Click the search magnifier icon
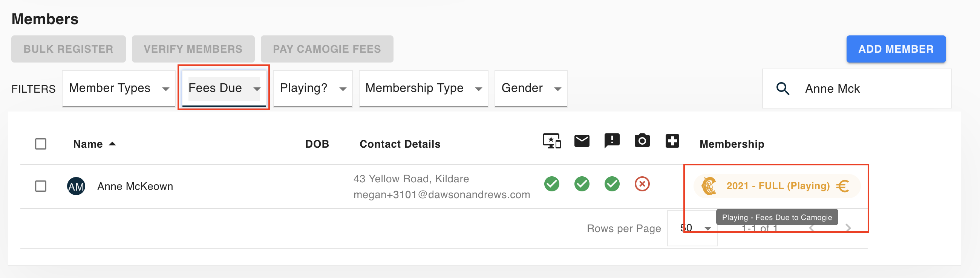 [x=782, y=89]
